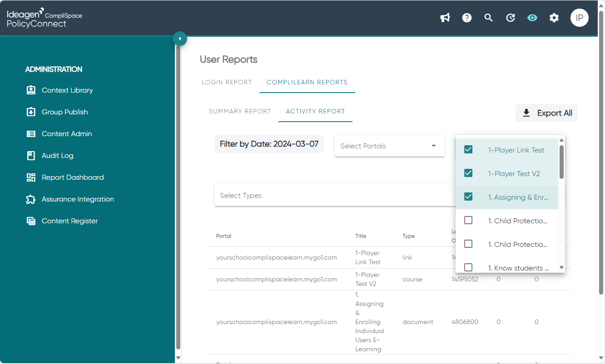Uncheck the 1. Assigning & Enr... checkbox
Image resolution: width=605 pixels, height=364 pixels.
[x=468, y=197]
